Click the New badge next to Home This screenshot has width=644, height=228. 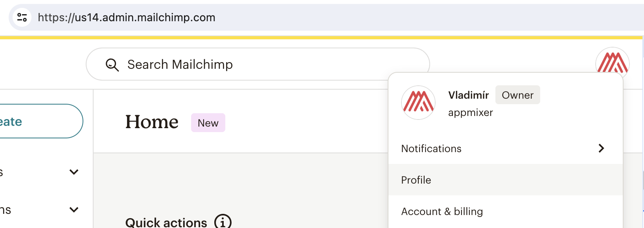coord(208,123)
